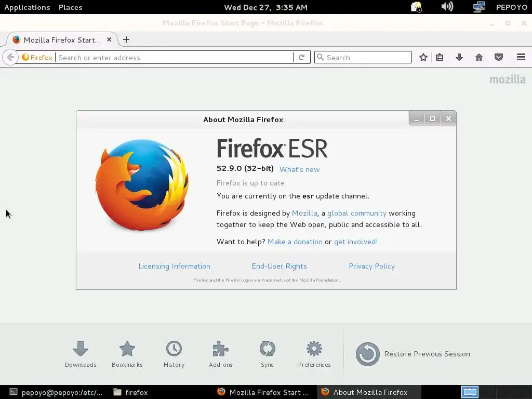
Task: Go back using the back arrow button
Action: (10, 57)
